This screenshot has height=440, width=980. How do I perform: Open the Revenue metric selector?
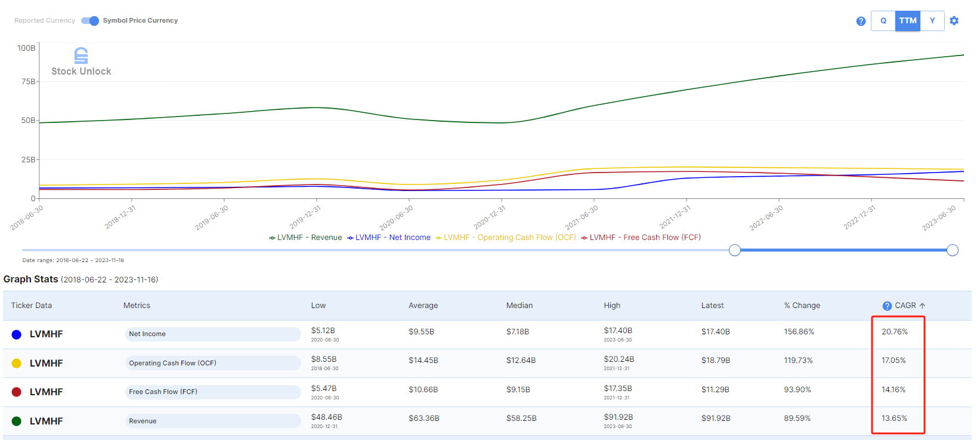(213, 421)
